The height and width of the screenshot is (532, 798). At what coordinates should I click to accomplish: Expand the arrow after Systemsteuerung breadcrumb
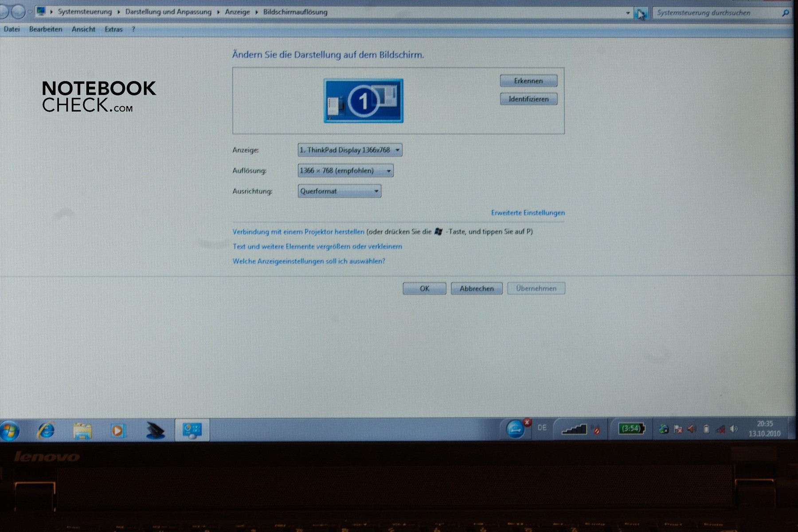(x=118, y=12)
